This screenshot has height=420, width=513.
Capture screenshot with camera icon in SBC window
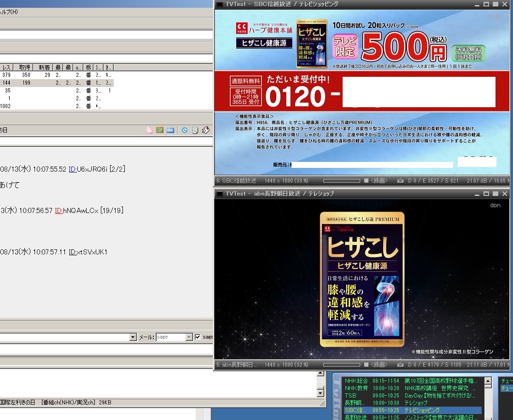(400, 181)
